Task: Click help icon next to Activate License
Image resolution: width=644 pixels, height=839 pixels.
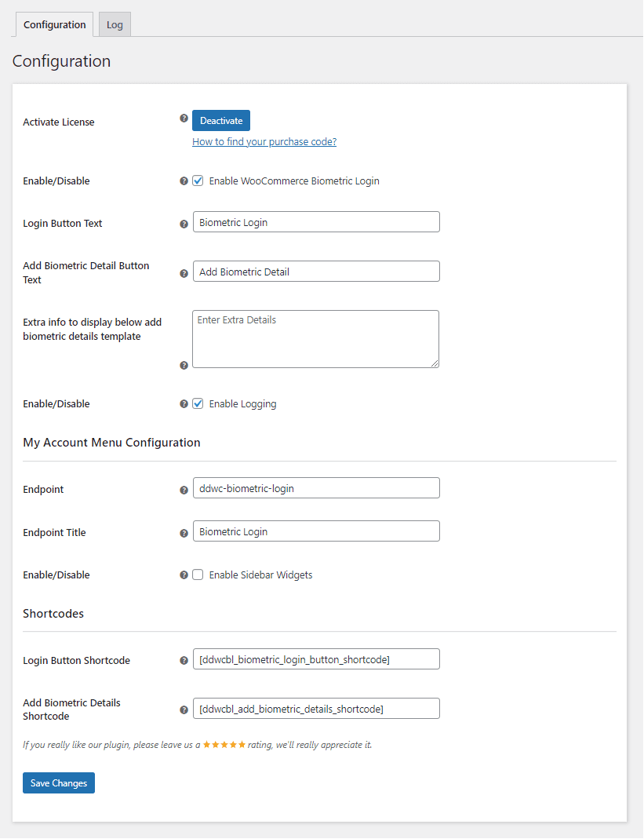Action: pos(184,119)
